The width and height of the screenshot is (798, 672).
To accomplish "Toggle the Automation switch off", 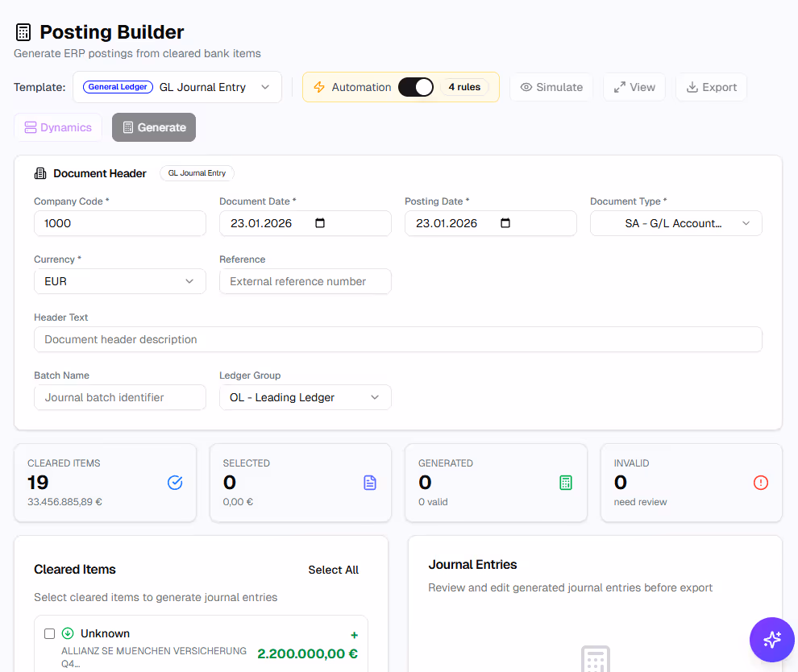I will (x=416, y=86).
